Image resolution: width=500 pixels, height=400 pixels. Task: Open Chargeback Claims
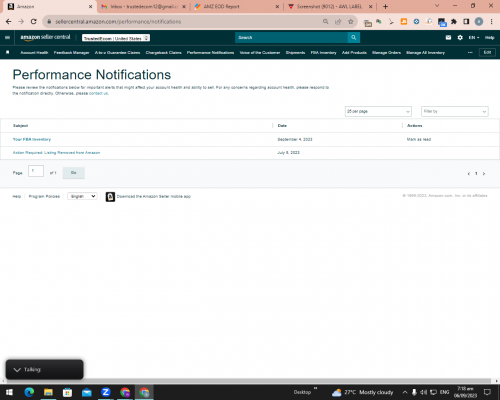163,53
